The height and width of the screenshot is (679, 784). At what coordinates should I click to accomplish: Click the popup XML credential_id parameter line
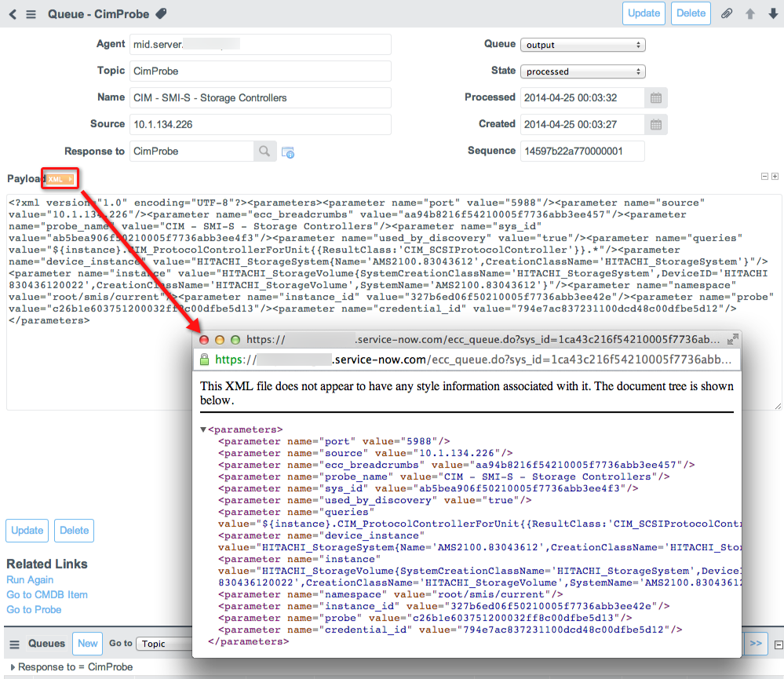pos(450,630)
